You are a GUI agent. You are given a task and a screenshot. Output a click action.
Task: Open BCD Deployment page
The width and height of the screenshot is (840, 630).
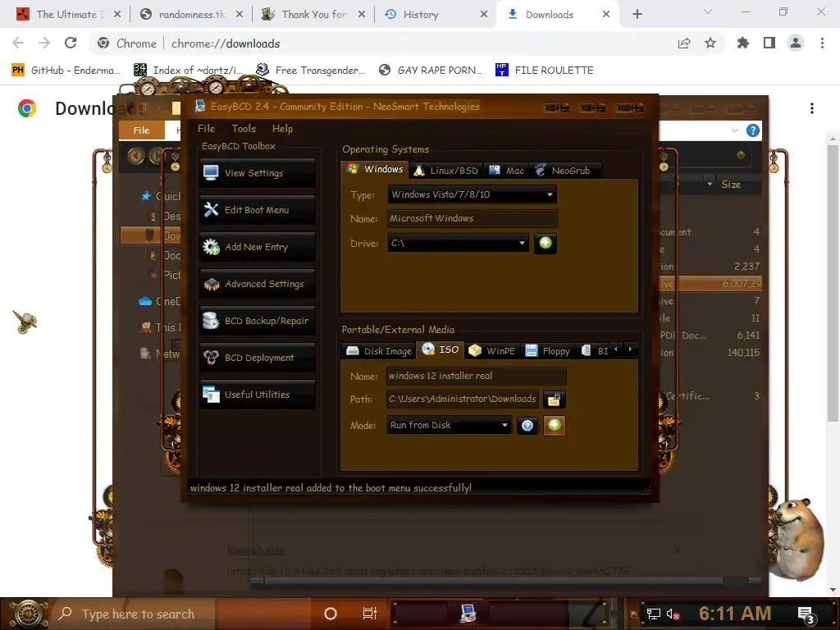257,358
